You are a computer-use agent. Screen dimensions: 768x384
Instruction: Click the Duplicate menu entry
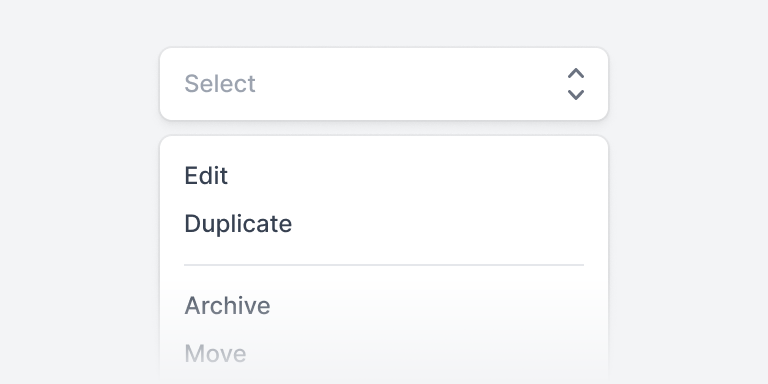(238, 224)
